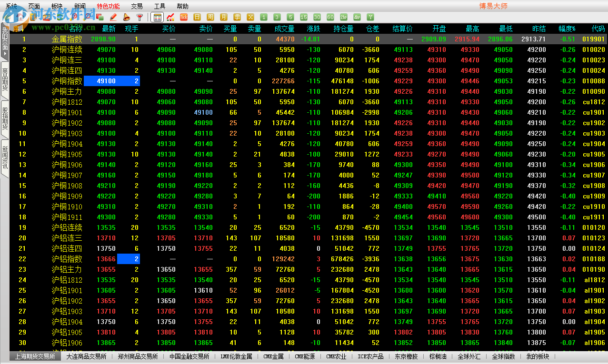This screenshot has height=364, width=608.
Task: Switch to the 全球外汇 tab
Action: pyautogui.click(x=469, y=356)
